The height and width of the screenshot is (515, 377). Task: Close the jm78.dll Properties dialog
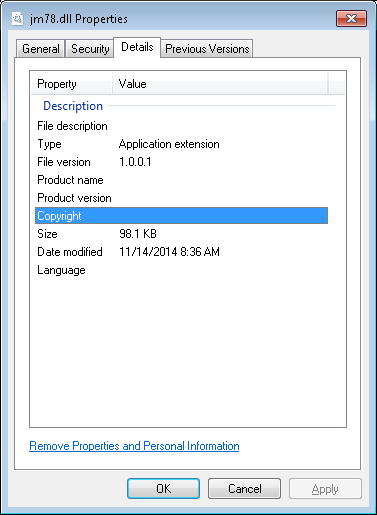click(x=351, y=18)
